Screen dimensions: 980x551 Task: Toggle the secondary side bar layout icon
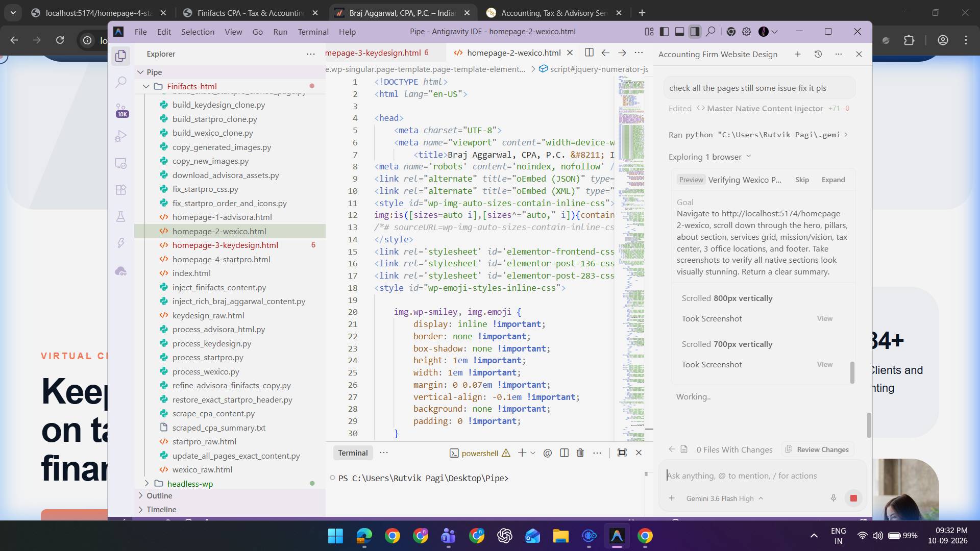point(695,32)
